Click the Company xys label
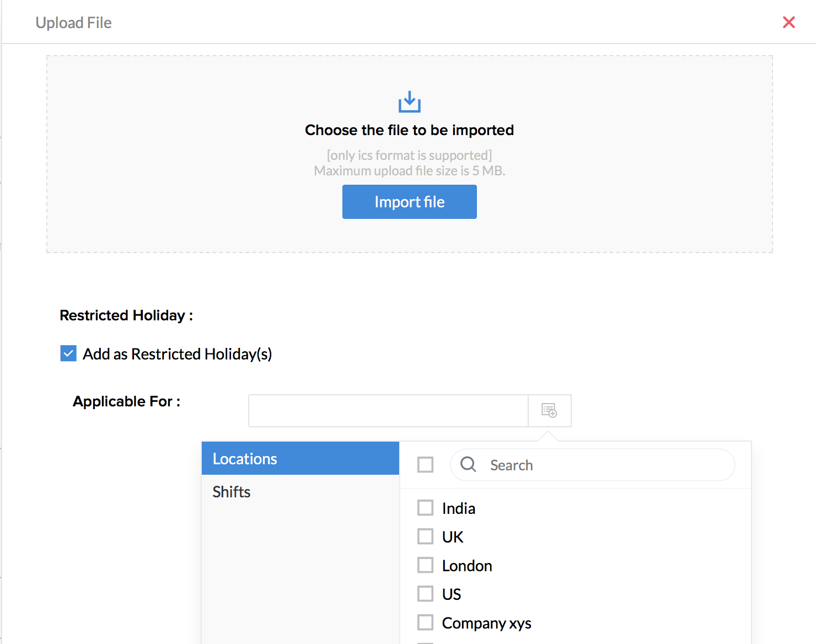 click(486, 623)
